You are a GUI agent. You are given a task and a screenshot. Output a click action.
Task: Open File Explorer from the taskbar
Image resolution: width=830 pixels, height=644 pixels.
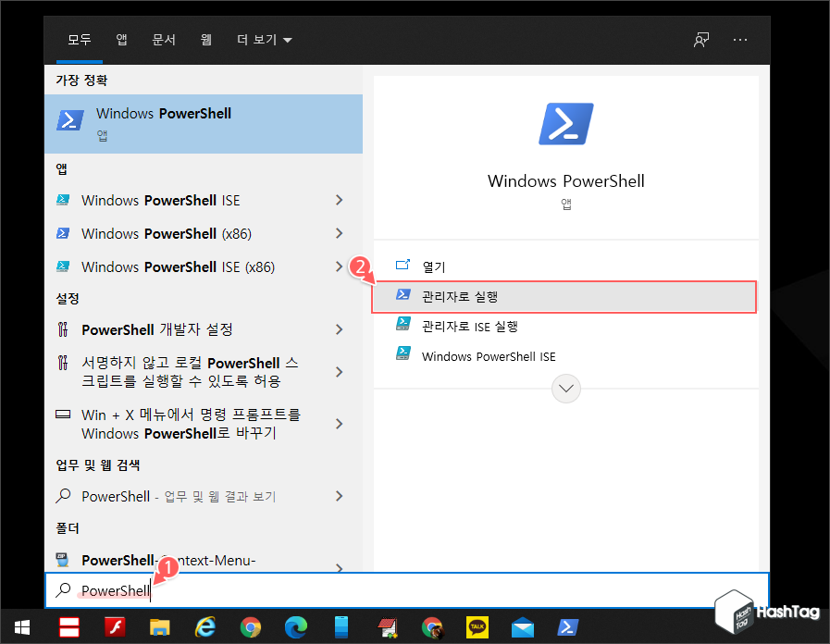160,627
